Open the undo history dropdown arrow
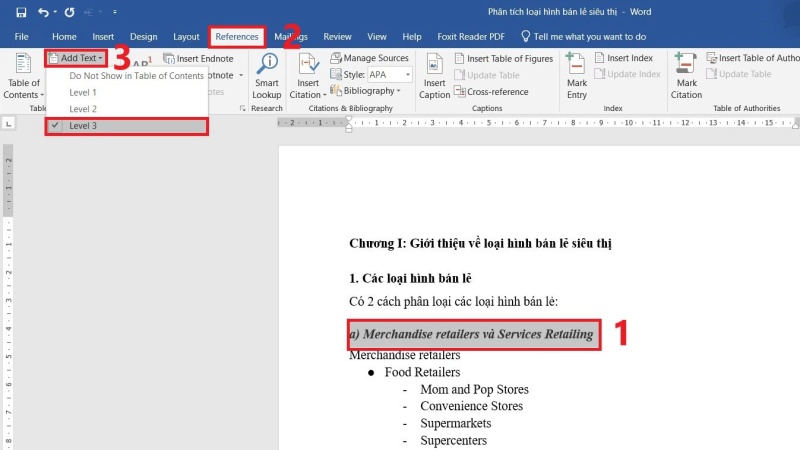The height and width of the screenshot is (450, 800). [55, 12]
